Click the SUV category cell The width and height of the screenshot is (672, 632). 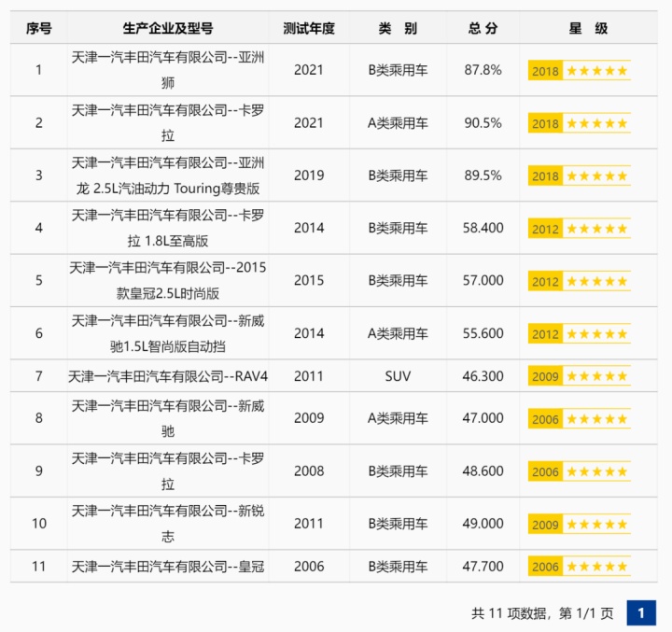398,376
